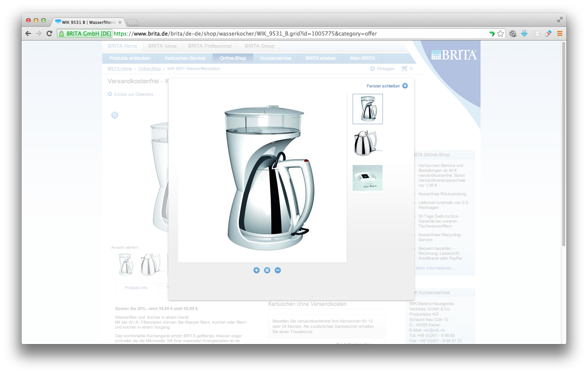Viewport: 588px width, 374px height.
Task: Open a new browser tab
Action: coord(132,22)
